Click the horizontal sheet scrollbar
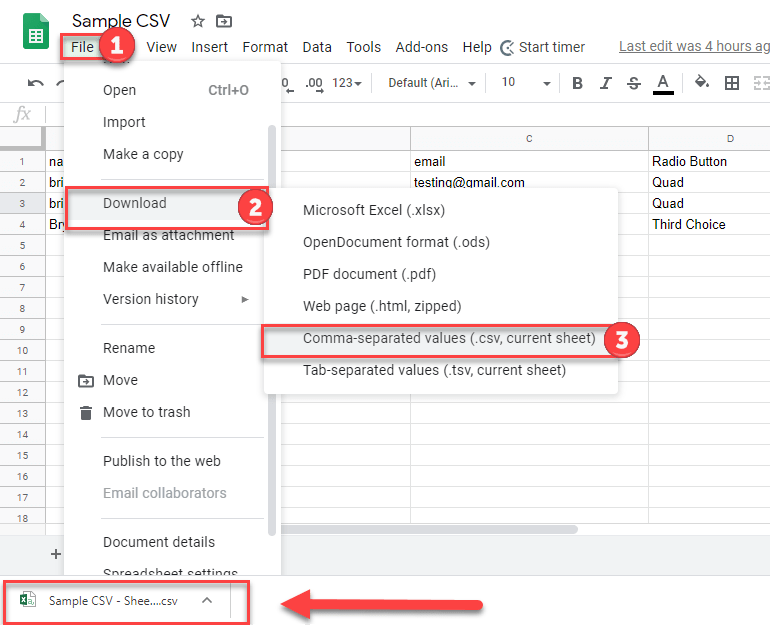770x625 pixels. point(429,529)
